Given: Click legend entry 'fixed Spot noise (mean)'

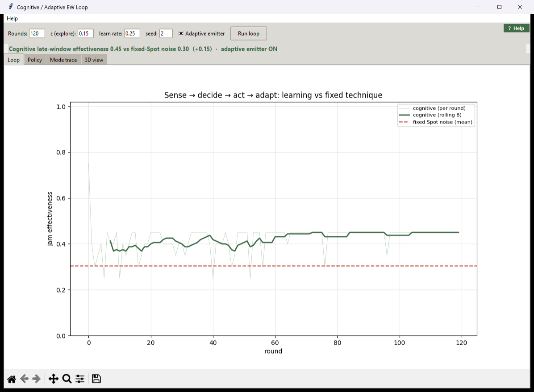Looking at the screenshot, I should (442, 122).
